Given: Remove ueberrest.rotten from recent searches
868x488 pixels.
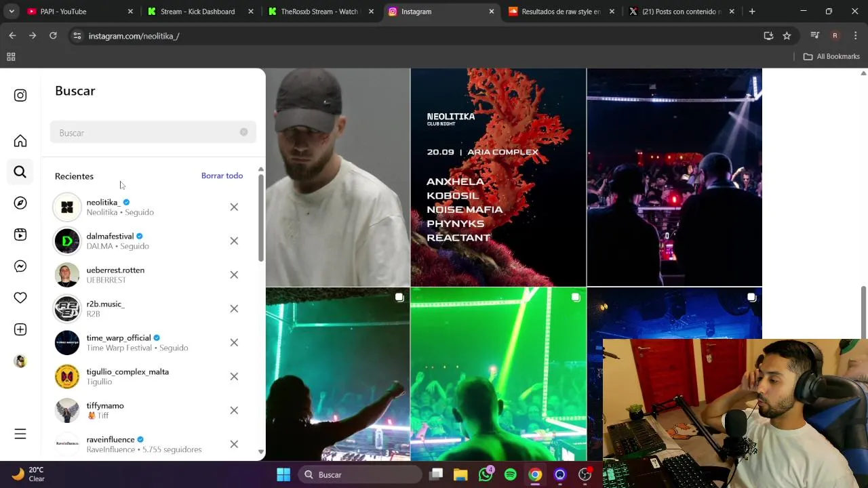Looking at the screenshot, I should pyautogui.click(x=234, y=274).
